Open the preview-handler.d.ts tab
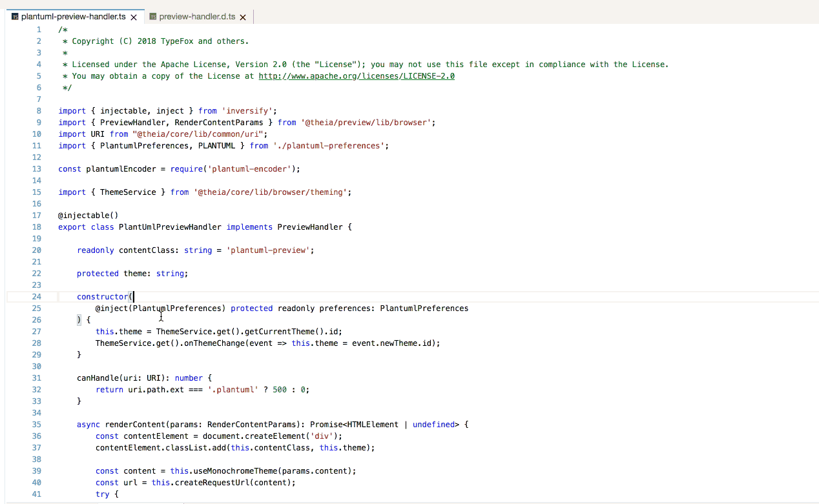819x504 pixels. (x=197, y=17)
